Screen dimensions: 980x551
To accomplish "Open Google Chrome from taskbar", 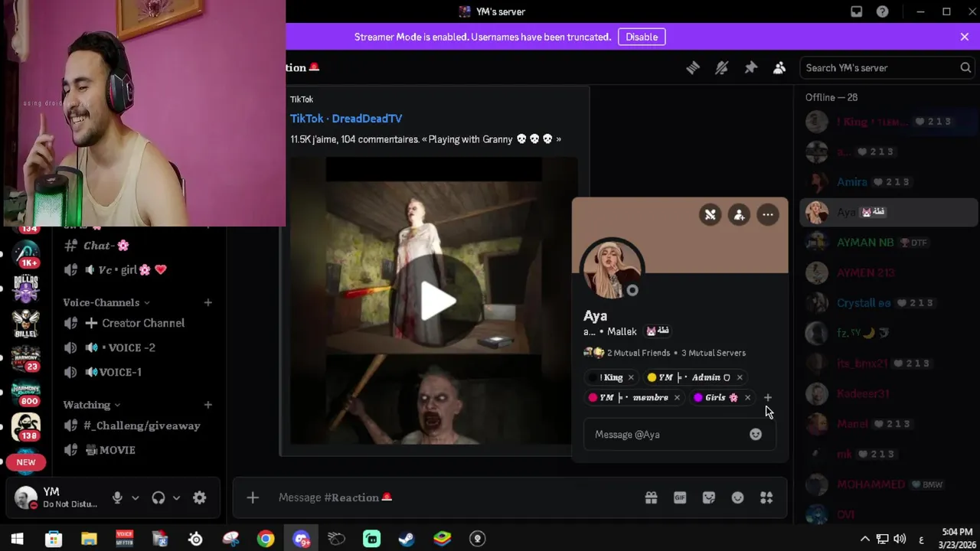I will (266, 539).
